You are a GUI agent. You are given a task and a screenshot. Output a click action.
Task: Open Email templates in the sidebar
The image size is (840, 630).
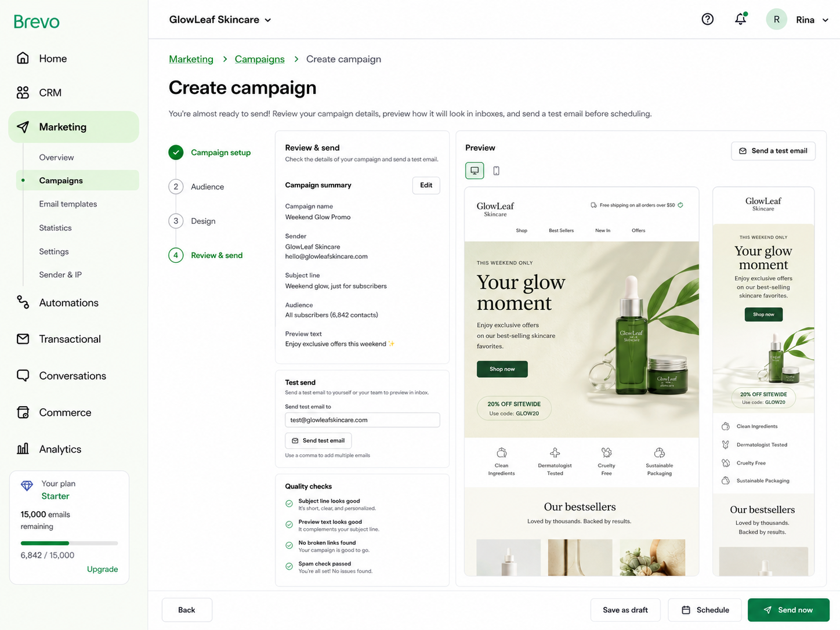[68, 204]
